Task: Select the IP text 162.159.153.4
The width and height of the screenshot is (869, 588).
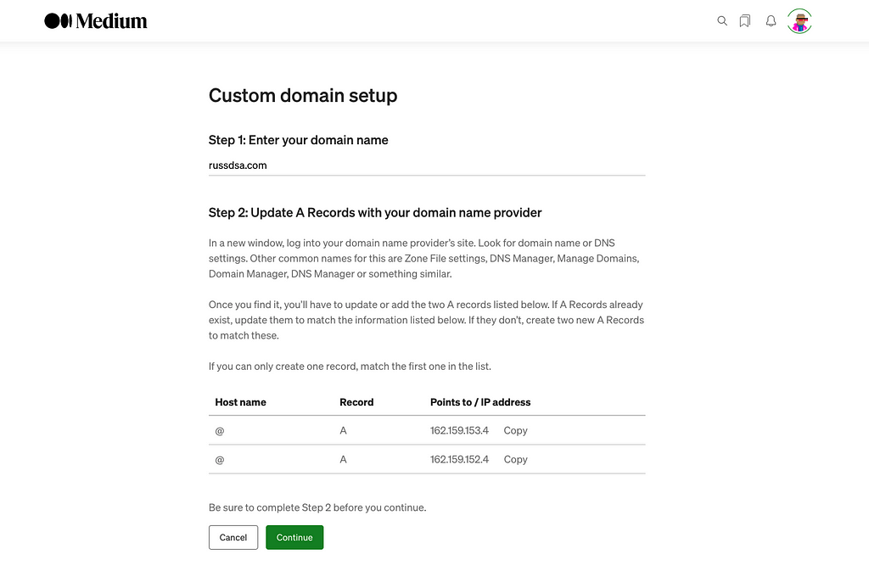Action: [x=459, y=431]
